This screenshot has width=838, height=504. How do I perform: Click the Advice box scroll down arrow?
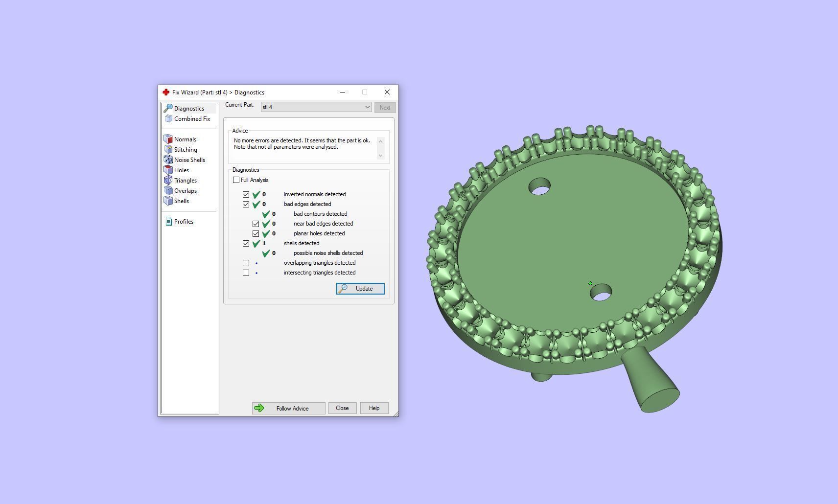click(381, 156)
